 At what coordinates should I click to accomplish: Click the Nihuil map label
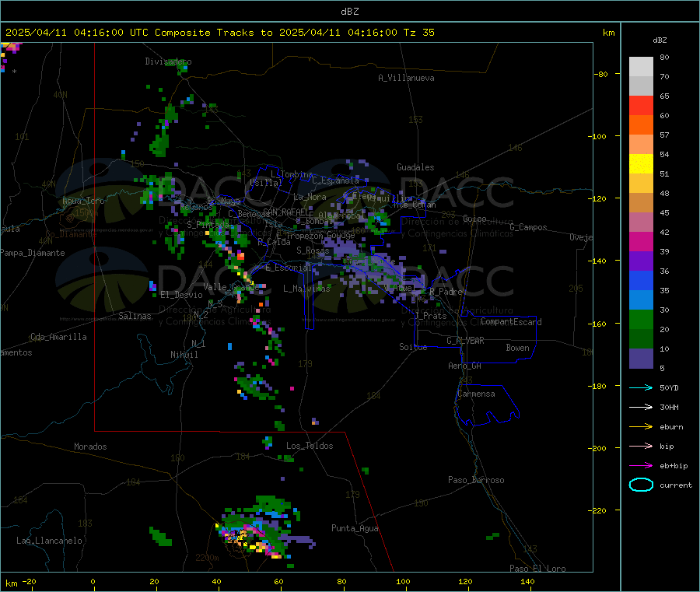pos(184,355)
